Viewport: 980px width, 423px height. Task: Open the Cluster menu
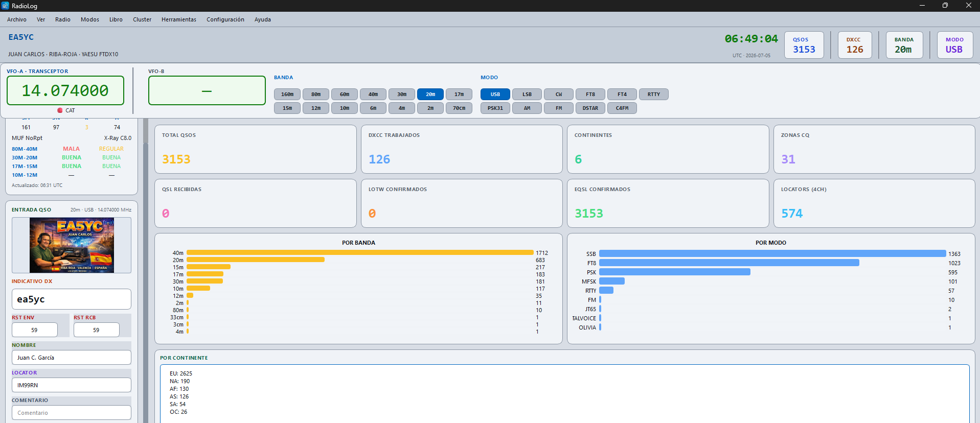pos(142,19)
